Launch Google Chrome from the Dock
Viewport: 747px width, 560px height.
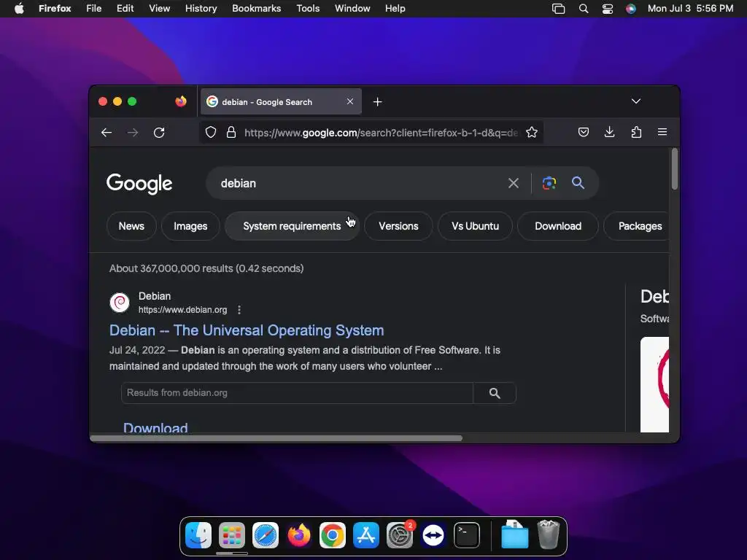coord(333,535)
